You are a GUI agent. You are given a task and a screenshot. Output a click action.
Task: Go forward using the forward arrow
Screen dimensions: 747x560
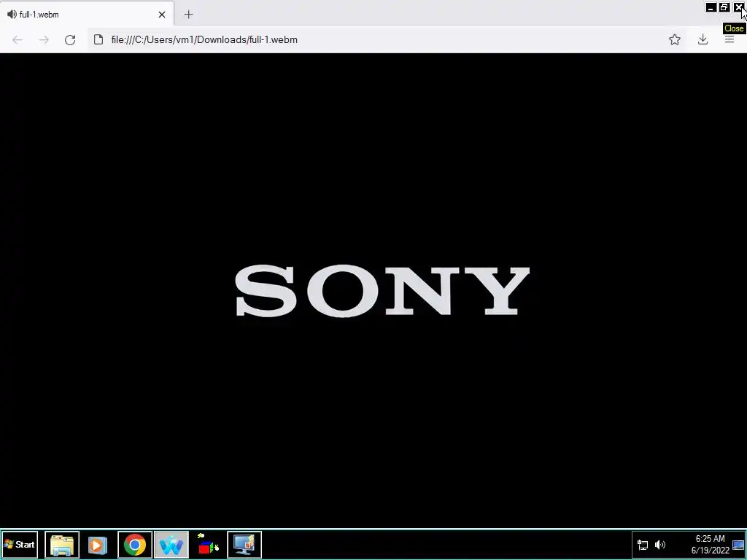click(x=44, y=39)
